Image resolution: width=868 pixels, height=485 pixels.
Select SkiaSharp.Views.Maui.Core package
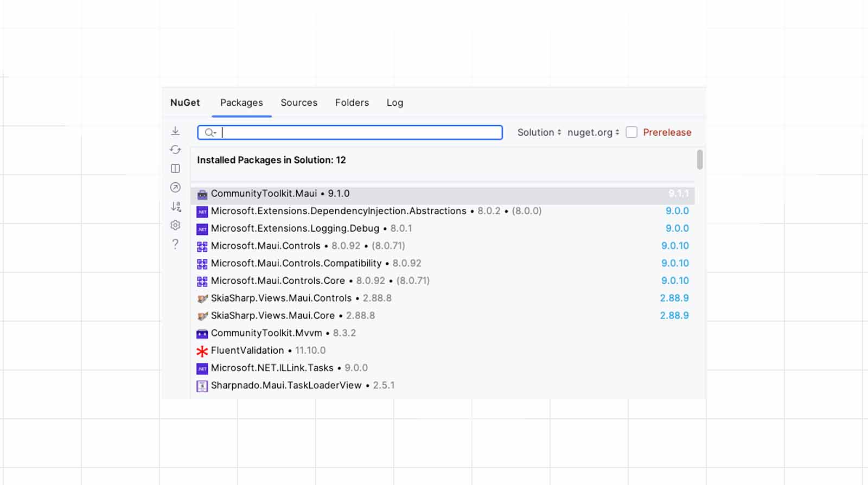coord(443,315)
